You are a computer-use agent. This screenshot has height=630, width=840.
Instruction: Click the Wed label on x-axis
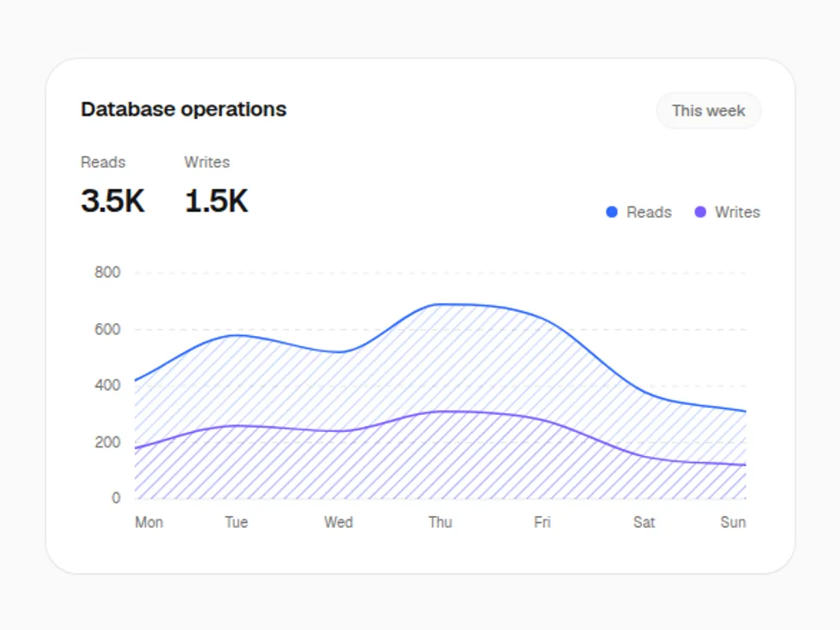tap(339, 522)
